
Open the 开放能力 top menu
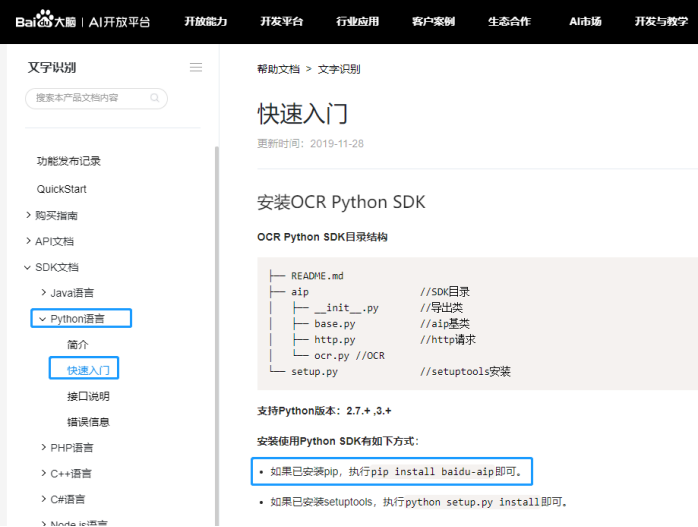click(x=205, y=21)
